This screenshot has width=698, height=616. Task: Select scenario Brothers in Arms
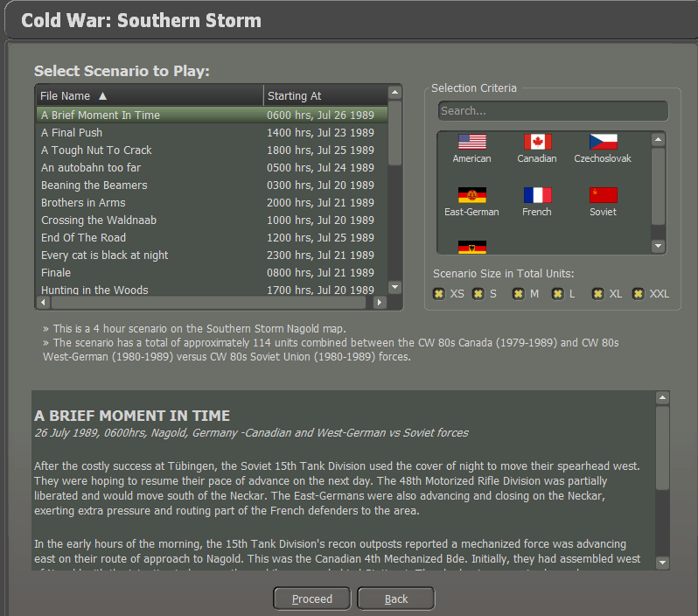point(212,203)
